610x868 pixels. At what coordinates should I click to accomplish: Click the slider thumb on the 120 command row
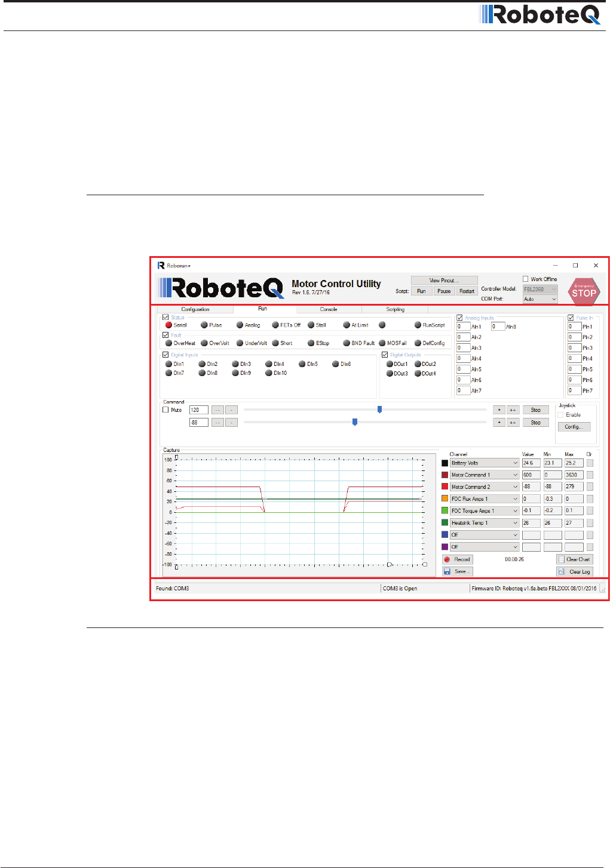click(x=379, y=410)
